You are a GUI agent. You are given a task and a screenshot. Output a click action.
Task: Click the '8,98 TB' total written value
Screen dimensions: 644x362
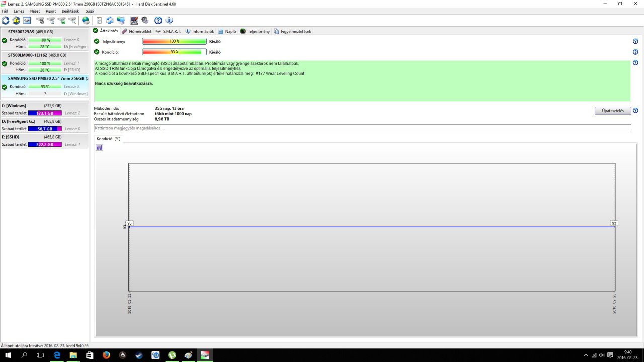[x=162, y=119]
